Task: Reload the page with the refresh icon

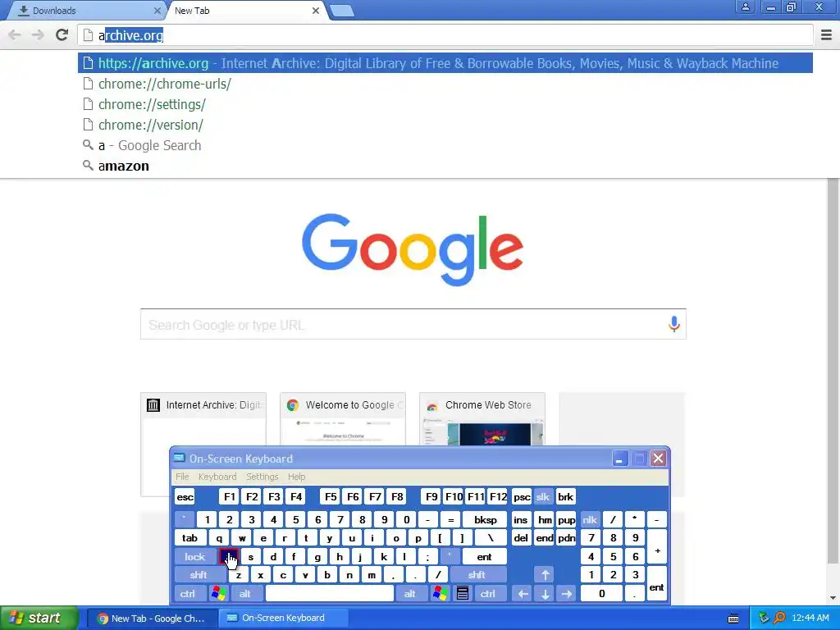Action: [62, 35]
